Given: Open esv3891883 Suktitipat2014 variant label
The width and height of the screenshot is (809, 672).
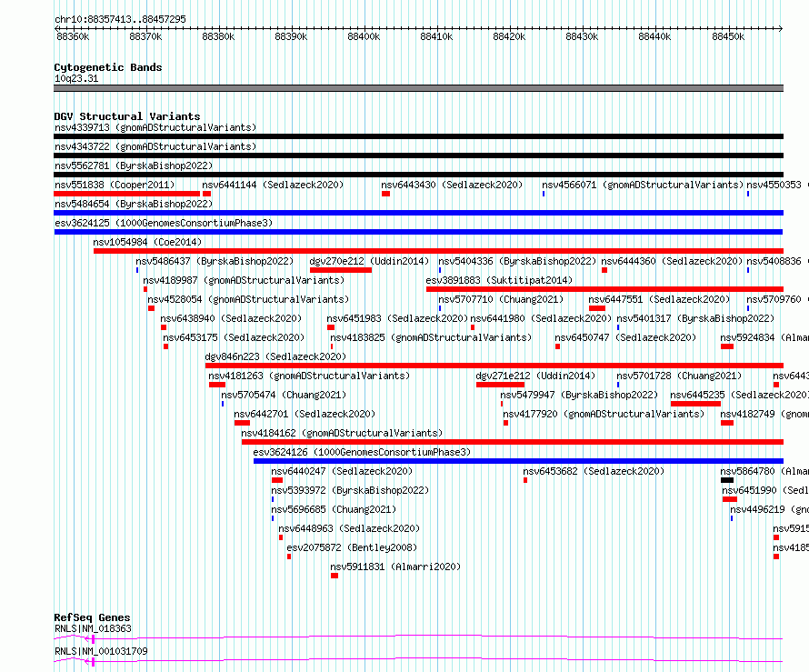Looking at the screenshot, I should (x=499, y=280).
